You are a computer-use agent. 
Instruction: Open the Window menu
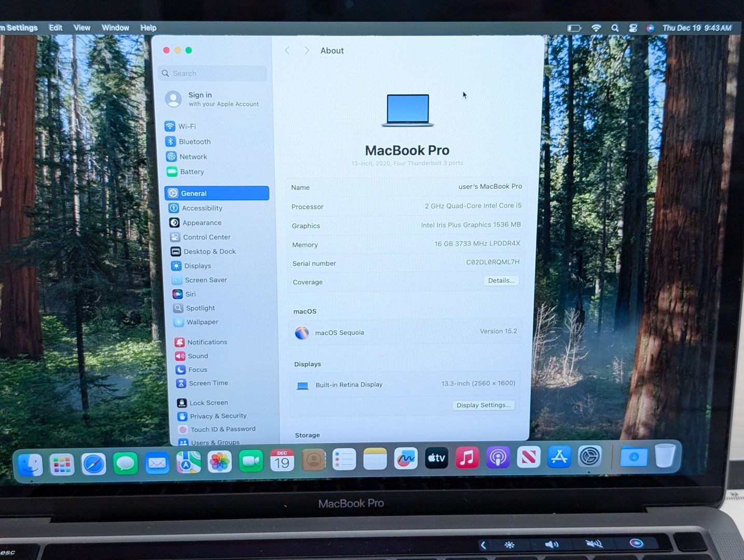[115, 28]
